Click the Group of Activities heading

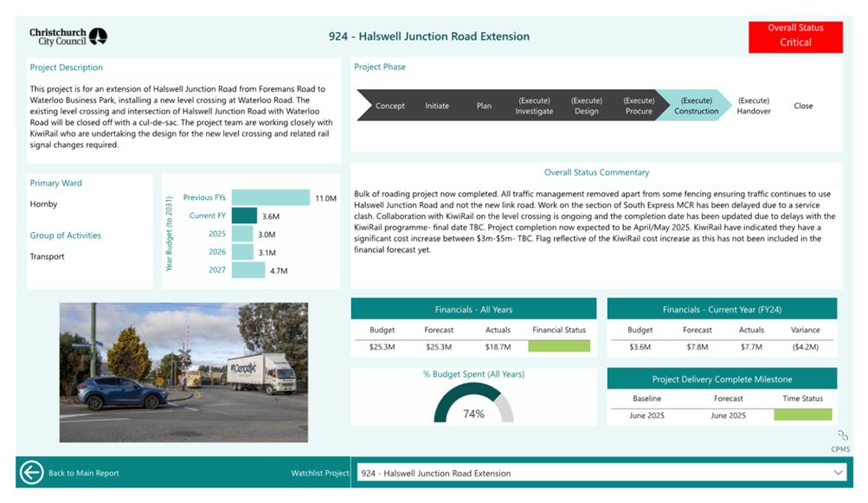point(65,235)
